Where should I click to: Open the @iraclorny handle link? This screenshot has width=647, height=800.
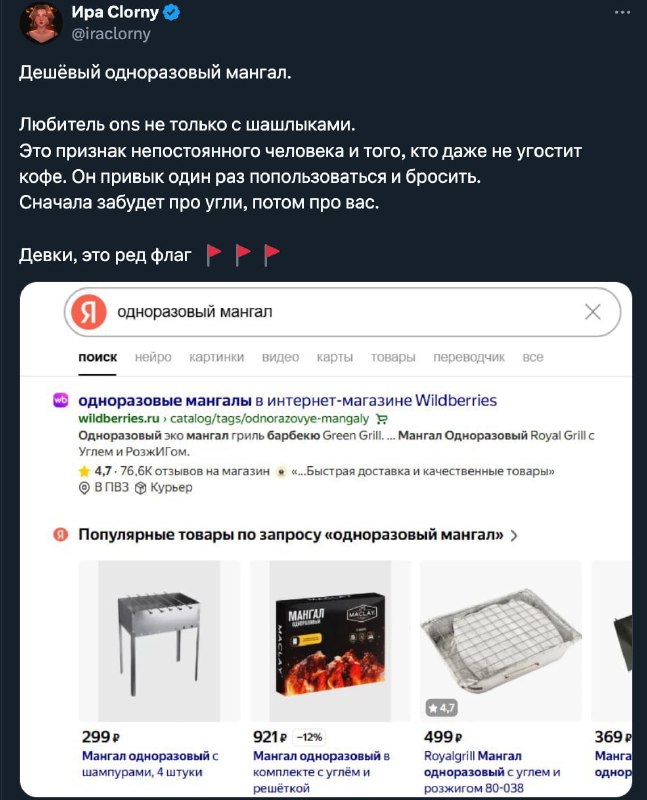click(111, 34)
